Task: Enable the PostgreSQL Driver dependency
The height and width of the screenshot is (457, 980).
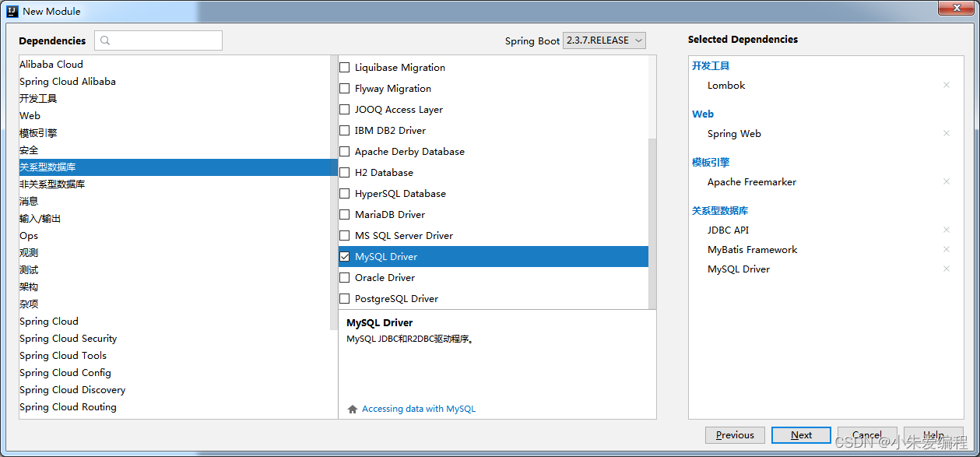Action: pyautogui.click(x=345, y=298)
